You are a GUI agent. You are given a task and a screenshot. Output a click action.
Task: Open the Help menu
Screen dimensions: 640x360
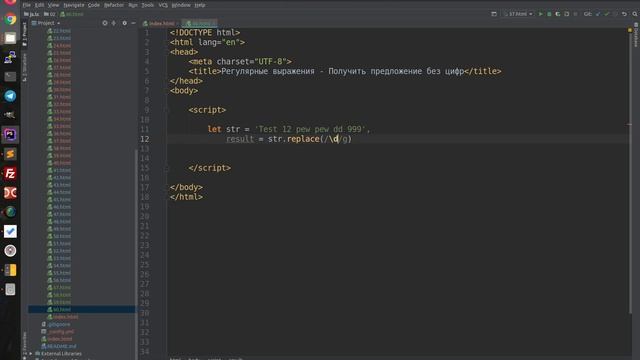pyautogui.click(x=200, y=5)
